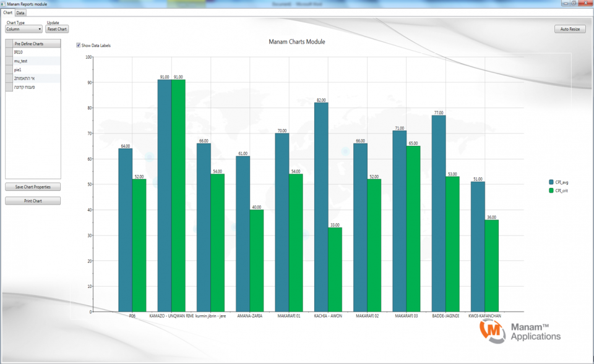
Task: Click the Reset Chart button
Action: click(57, 29)
